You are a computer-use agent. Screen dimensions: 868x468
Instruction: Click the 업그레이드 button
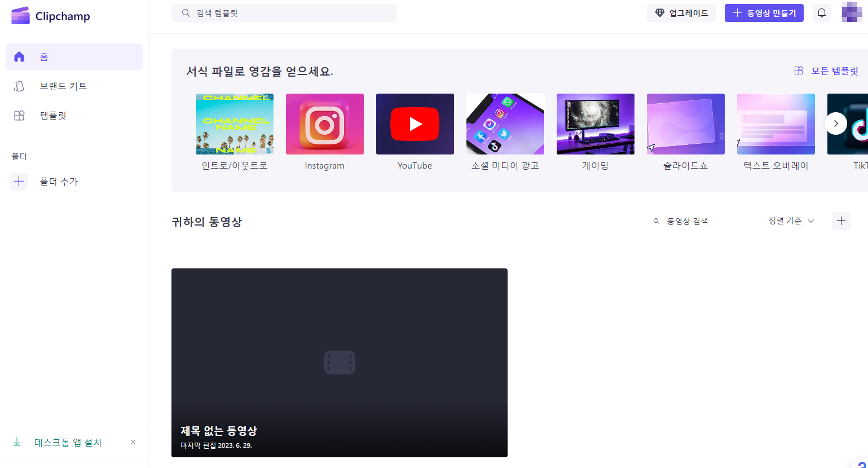pyautogui.click(x=681, y=12)
